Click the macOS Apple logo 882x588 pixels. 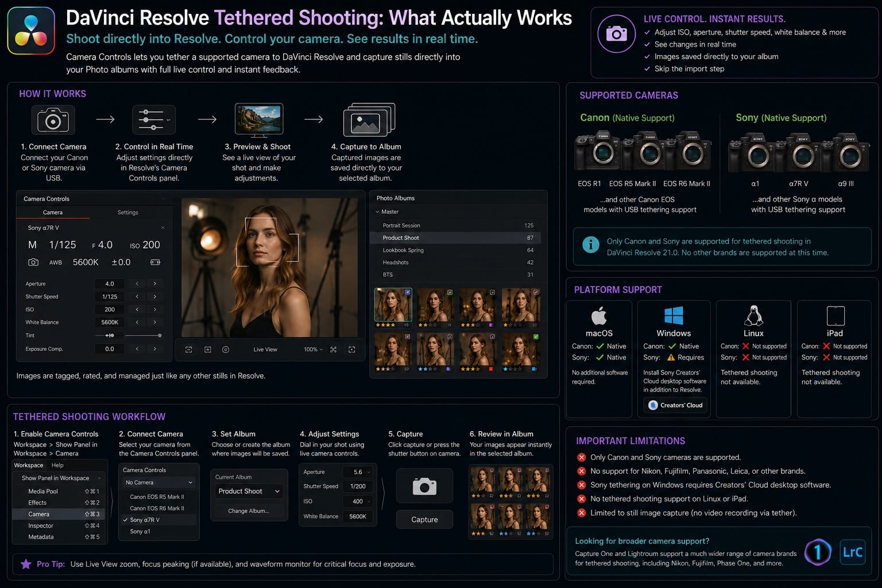(x=599, y=316)
